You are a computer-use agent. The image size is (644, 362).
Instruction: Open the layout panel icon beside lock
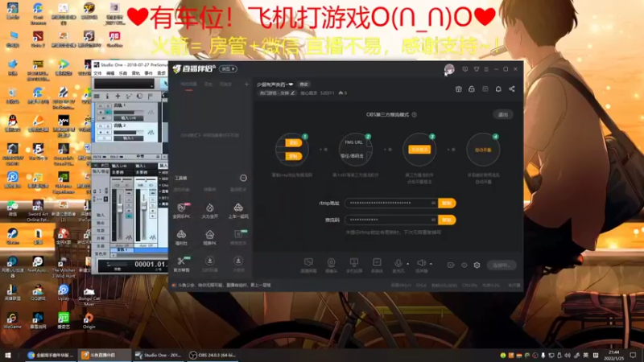pos(485,89)
